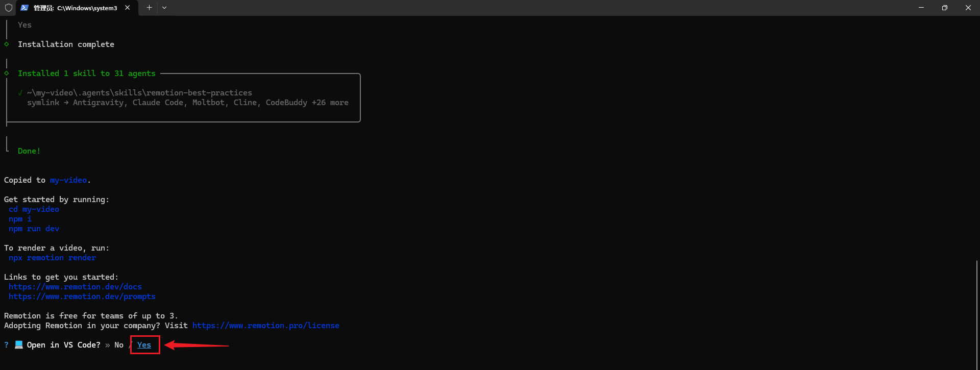Open the remotion.dev/prompts link
This screenshot has height=370, width=980.
click(x=82, y=297)
